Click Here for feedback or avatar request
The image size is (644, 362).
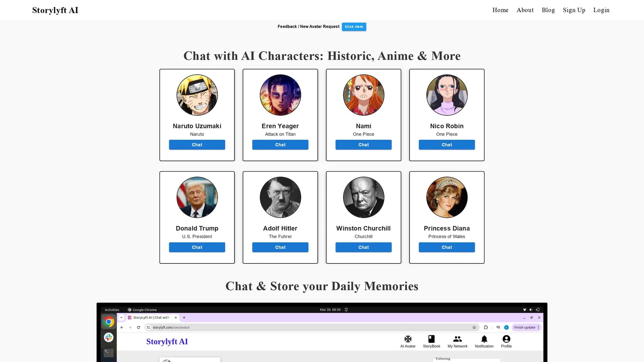coord(354,27)
